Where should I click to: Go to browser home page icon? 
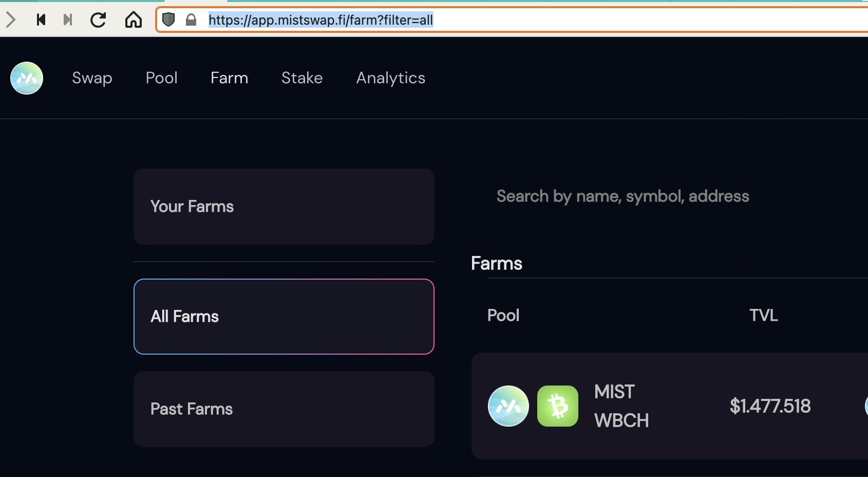[134, 20]
